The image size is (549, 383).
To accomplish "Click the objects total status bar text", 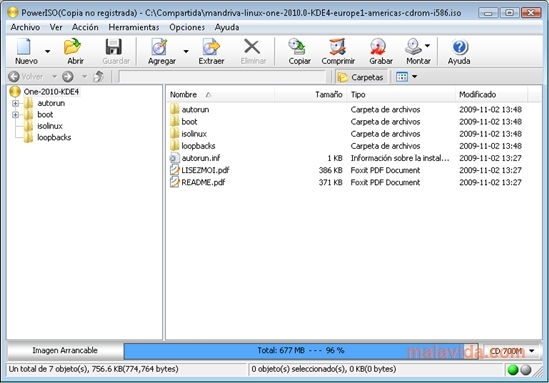I will 93,369.
